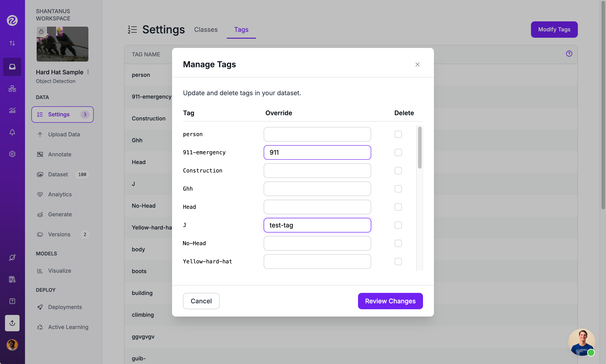
Task: Click the Review Changes button
Action: 390,301
